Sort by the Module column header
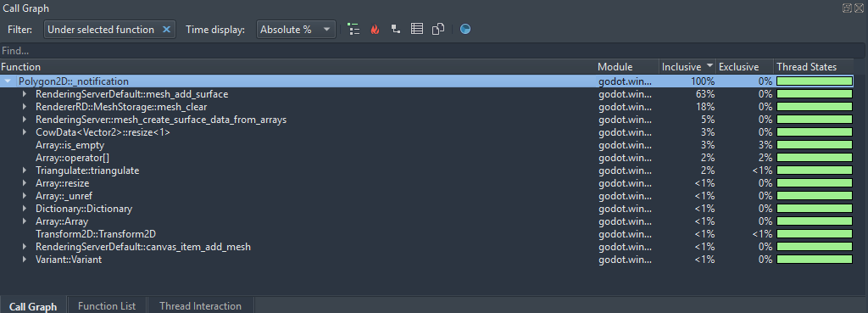Viewport: 868px width, 313px height. [626, 66]
